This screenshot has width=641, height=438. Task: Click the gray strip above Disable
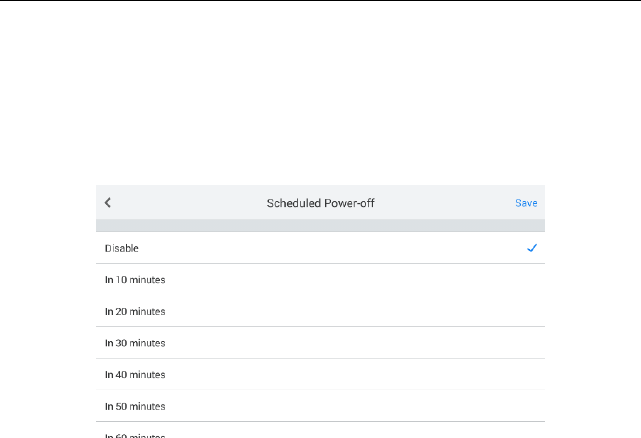320,226
